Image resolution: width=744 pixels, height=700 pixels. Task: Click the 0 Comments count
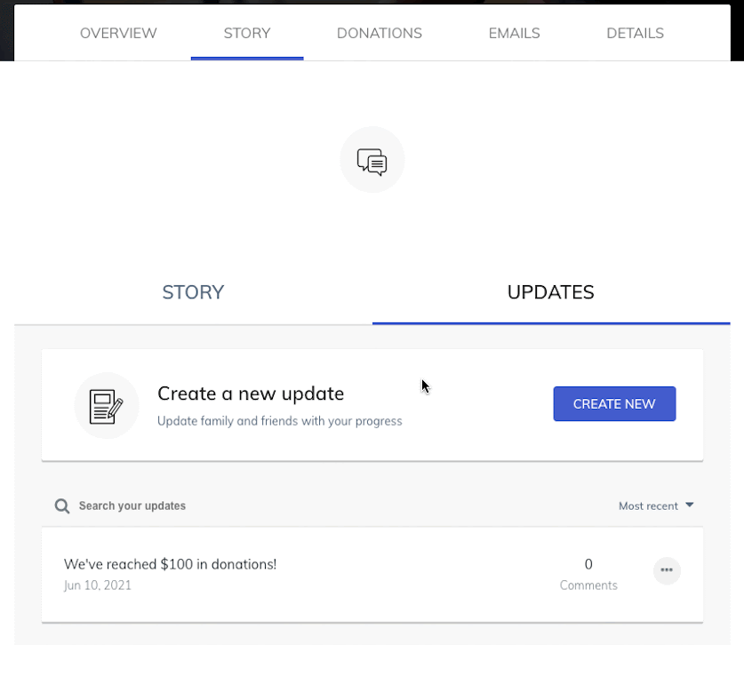pos(588,575)
